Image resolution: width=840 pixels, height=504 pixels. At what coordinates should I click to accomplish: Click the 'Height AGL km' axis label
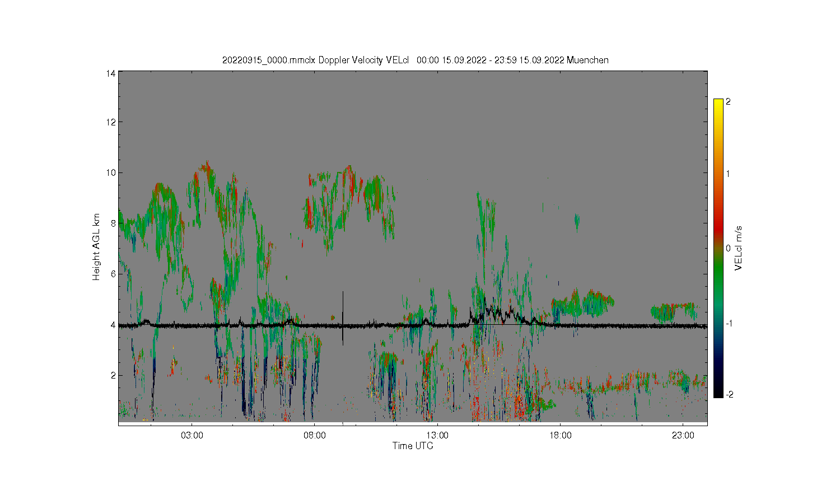(96, 247)
